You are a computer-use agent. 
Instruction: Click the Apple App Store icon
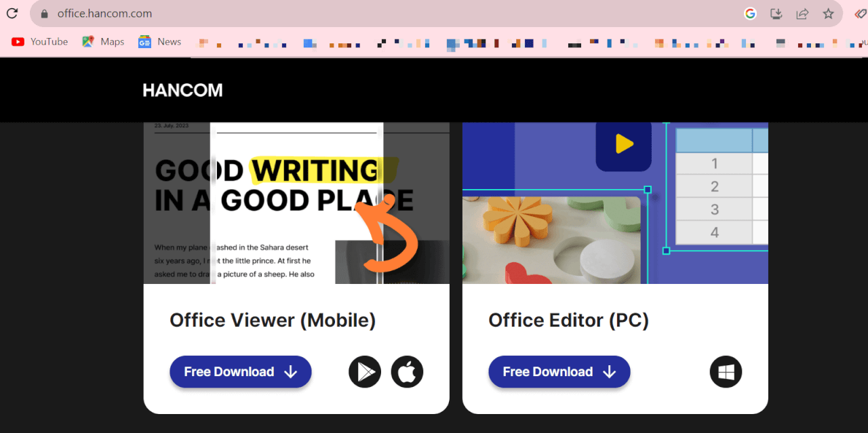click(407, 371)
